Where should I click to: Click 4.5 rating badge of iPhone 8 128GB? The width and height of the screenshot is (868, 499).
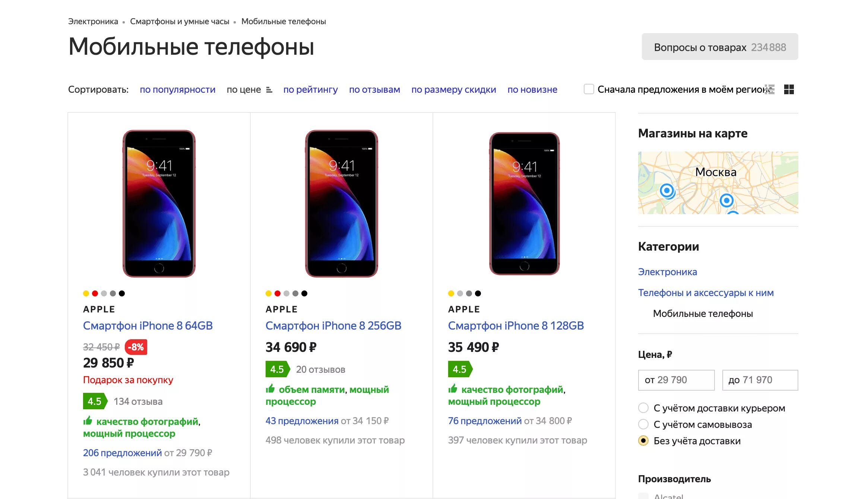point(460,369)
